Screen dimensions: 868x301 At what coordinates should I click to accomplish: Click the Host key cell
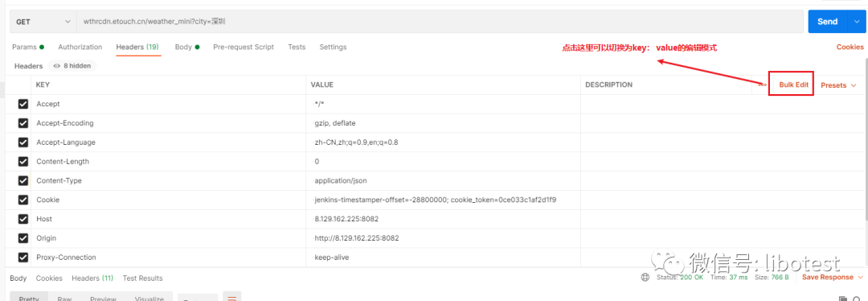pos(168,219)
